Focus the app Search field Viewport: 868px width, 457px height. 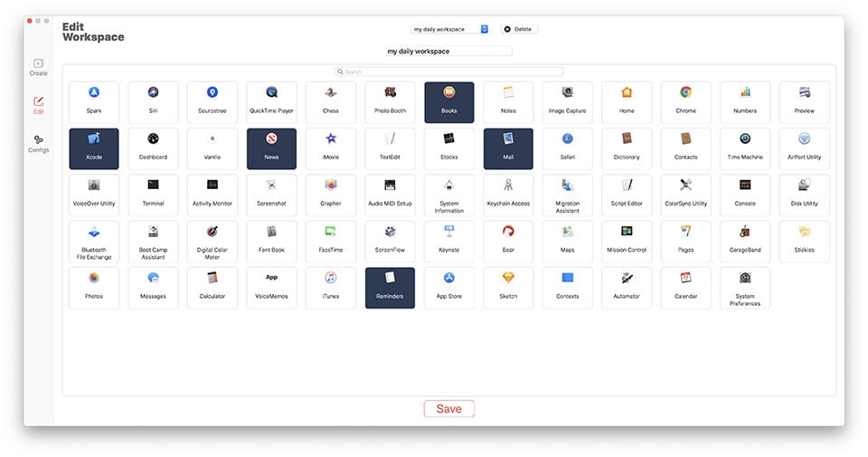pos(449,71)
